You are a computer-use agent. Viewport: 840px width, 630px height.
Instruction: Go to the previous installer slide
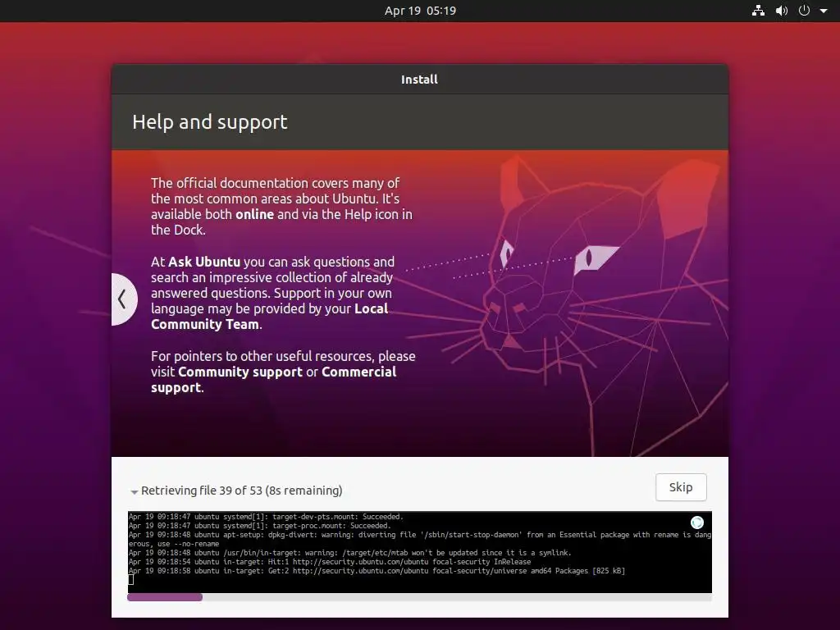pyautogui.click(x=123, y=299)
